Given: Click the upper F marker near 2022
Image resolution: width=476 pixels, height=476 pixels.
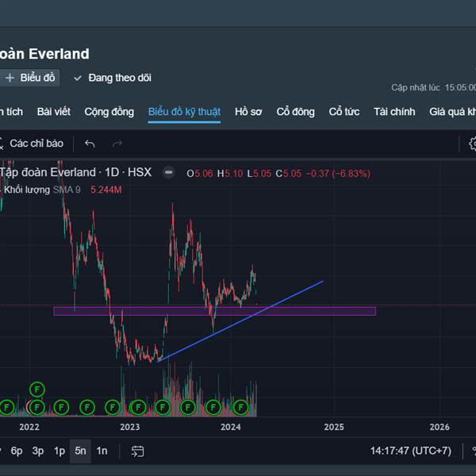Looking at the screenshot, I should coord(37,390).
